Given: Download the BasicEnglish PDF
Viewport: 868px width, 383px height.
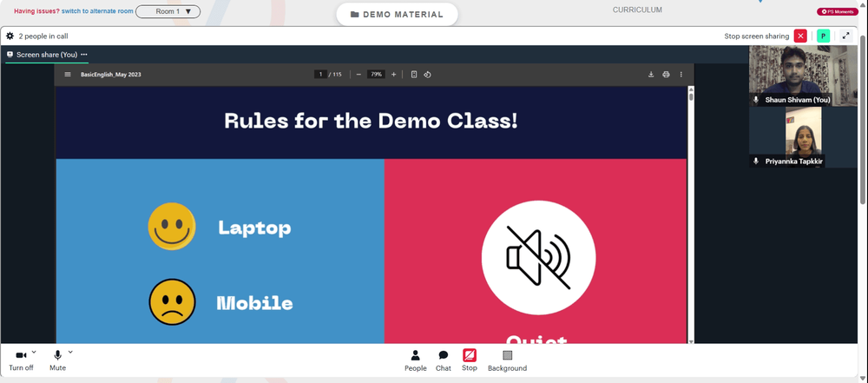Looking at the screenshot, I should pyautogui.click(x=651, y=75).
